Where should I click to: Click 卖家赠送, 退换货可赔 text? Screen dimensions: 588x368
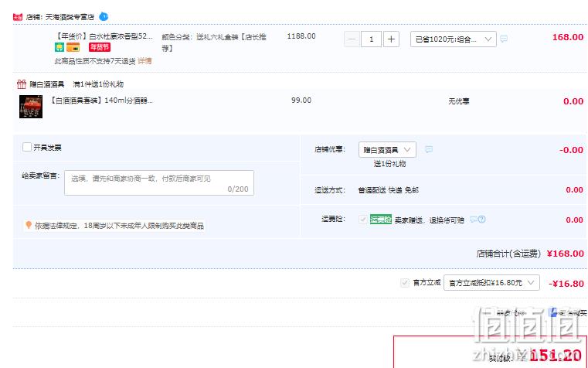(x=430, y=220)
